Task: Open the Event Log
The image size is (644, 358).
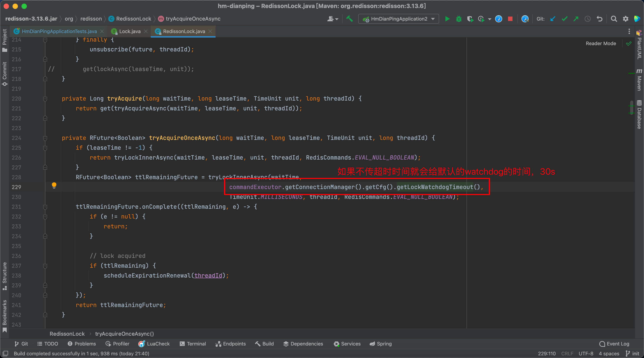Action: pyautogui.click(x=614, y=344)
